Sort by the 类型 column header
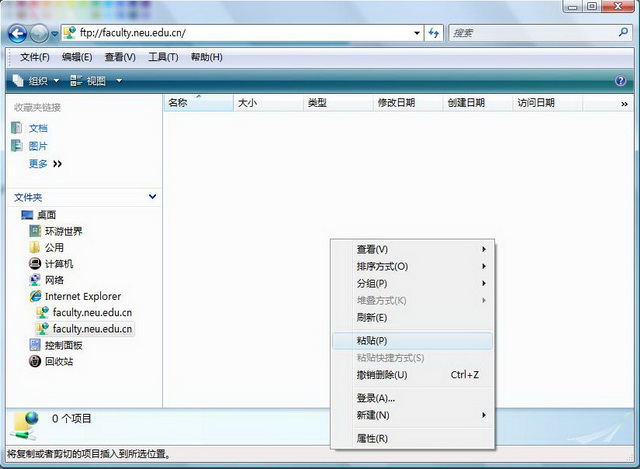The width and height of the screenshot is (640, 469). click(338, 103)
